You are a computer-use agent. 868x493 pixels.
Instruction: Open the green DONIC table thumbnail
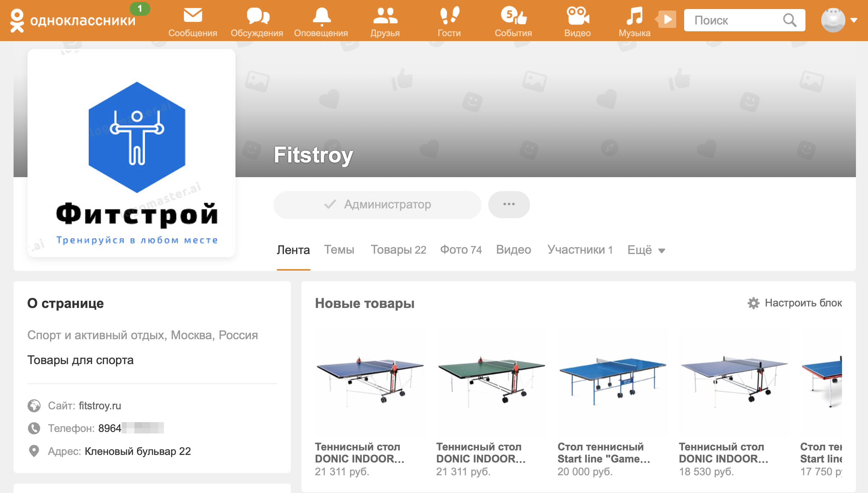click(x=492, y=381)
